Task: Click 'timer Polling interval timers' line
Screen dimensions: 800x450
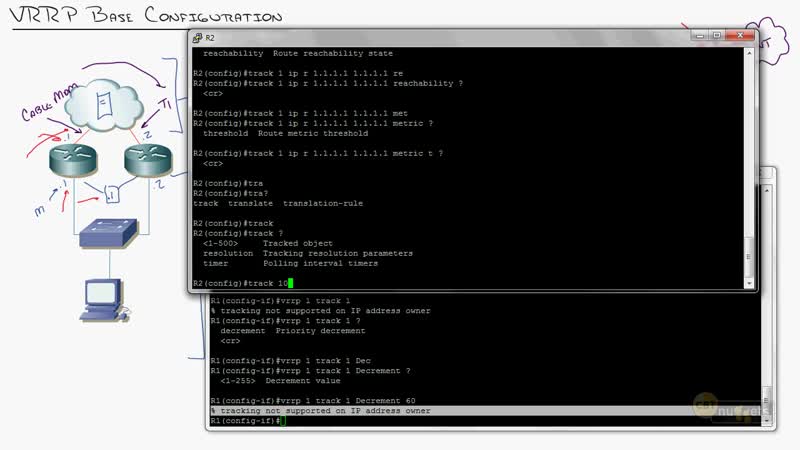Action: click(x=290, y=264)
